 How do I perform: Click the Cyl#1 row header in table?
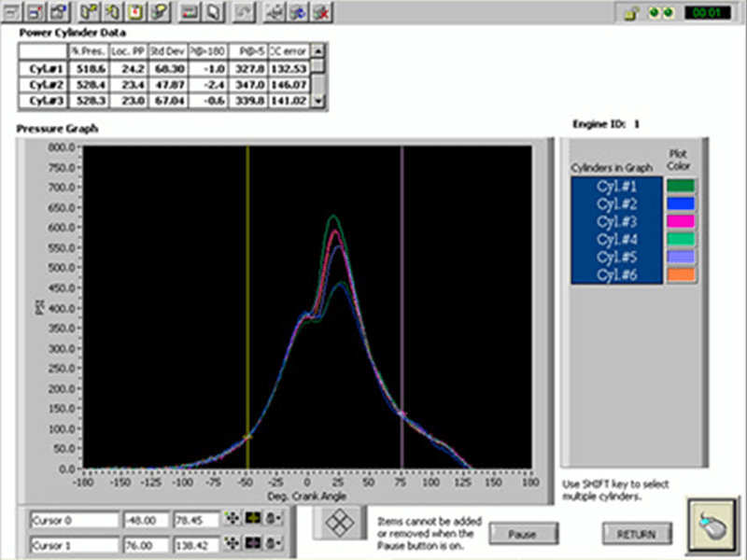43,69
